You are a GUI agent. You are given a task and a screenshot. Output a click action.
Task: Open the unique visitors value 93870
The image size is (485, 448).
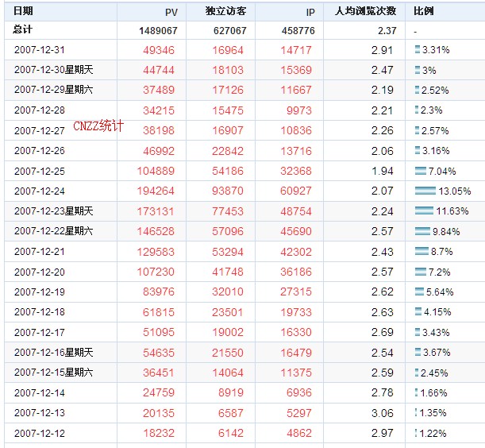pos(228,191)
